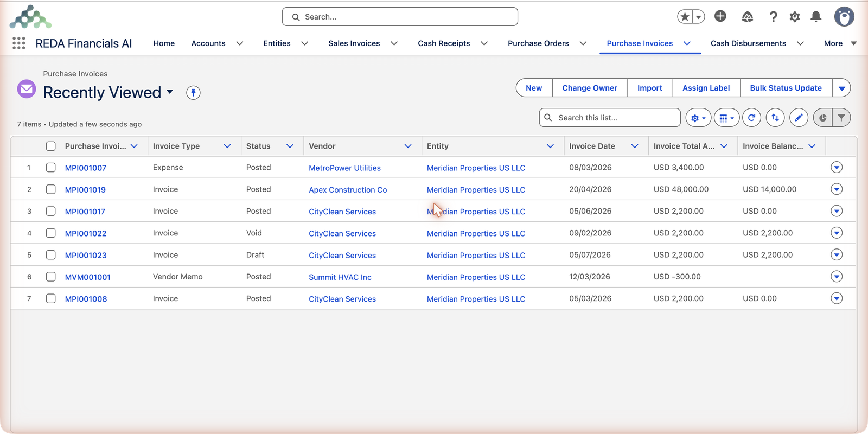Open the List View Controls gear dropdown
This screenshot has height=434, width=868.
point(698,118)
